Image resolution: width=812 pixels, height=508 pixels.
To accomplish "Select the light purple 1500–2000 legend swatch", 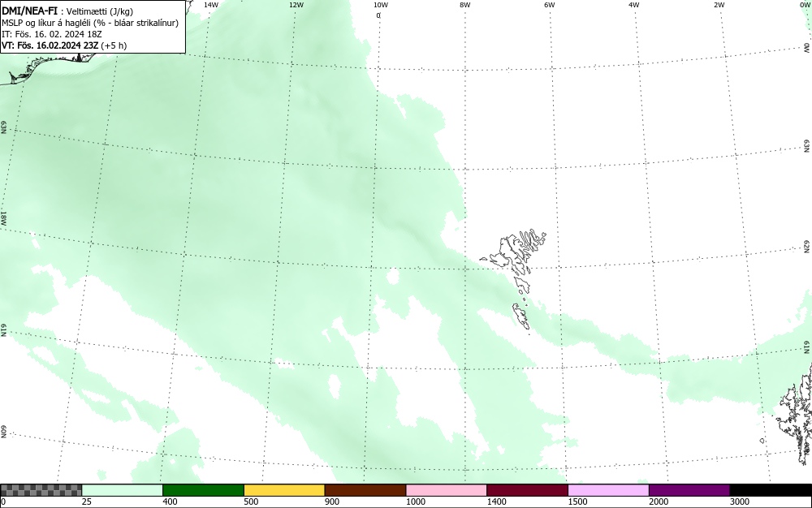I will (608, 490).
